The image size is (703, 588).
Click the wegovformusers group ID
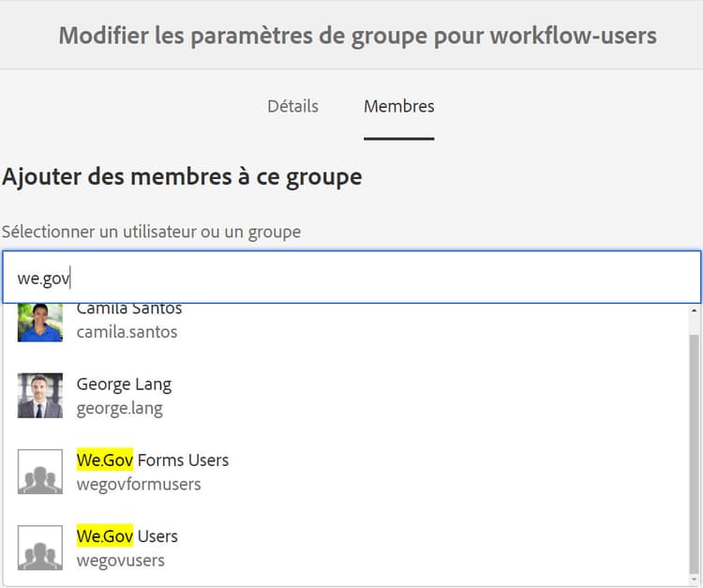[139, 484]
